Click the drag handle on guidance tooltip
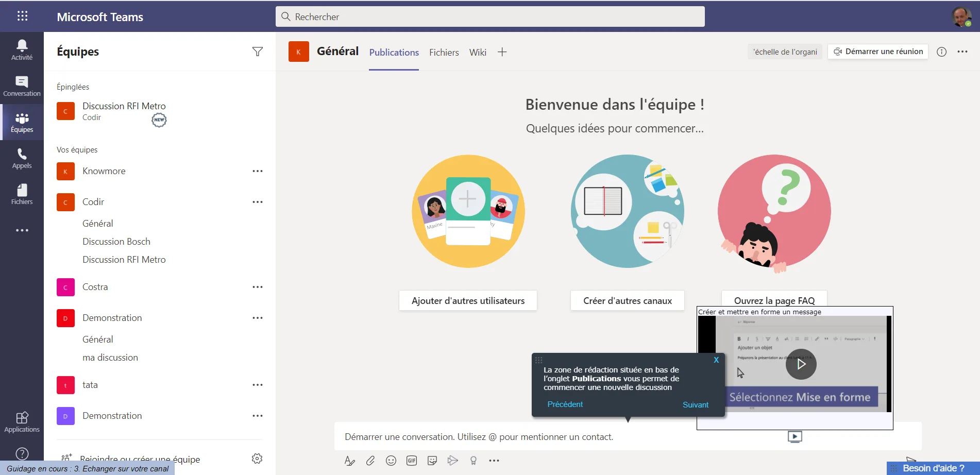This screenshot has height=475, width=980. (x=539, y=360)
